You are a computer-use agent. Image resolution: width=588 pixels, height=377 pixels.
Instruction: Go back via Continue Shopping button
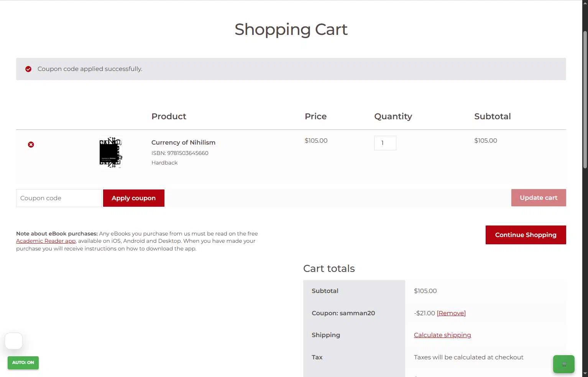click(x=526, y=235)
